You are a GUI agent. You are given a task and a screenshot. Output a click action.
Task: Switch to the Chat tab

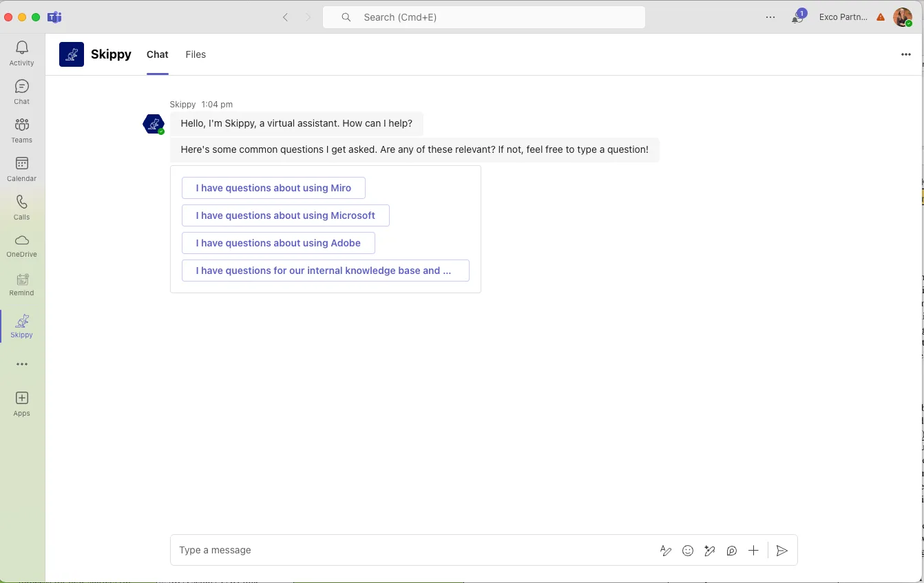click(x=158, y=54)
